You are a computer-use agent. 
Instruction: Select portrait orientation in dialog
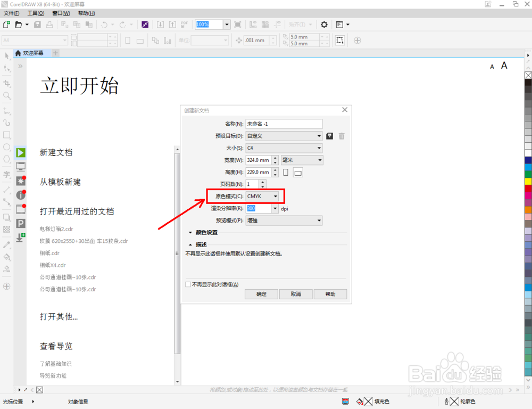point(286,172)
